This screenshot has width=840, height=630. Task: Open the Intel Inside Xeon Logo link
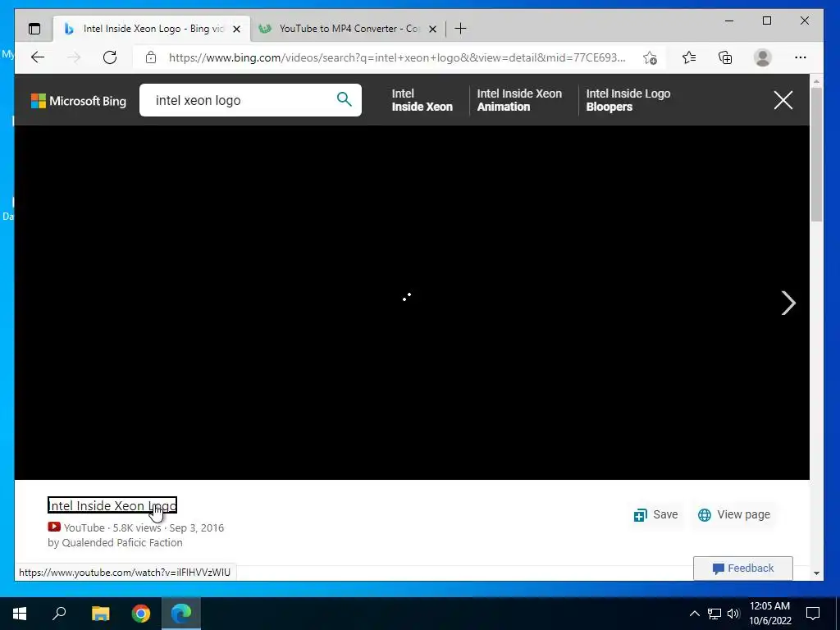(x=112, y=505)
